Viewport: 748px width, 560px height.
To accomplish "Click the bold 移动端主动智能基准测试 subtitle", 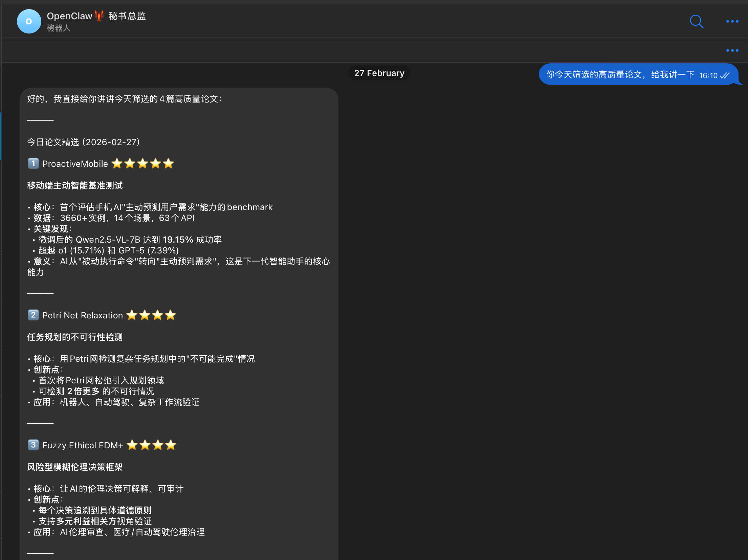I will (75, 185).
